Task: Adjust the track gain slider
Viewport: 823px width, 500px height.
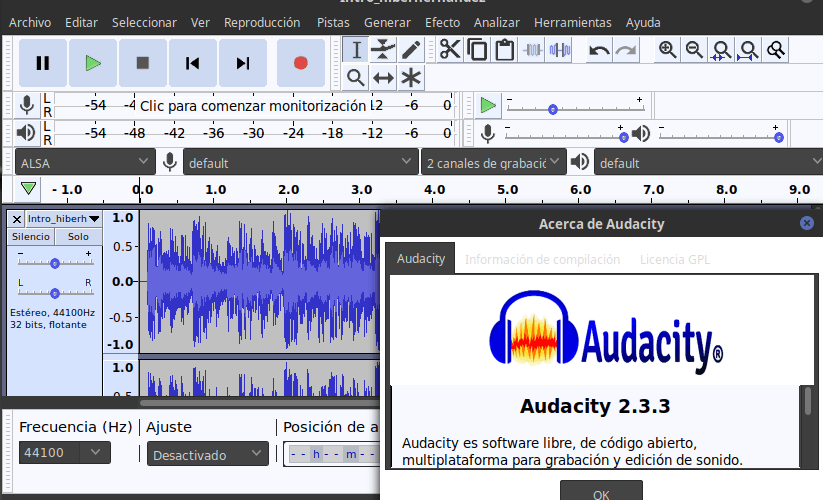Action: click(55, 262)
